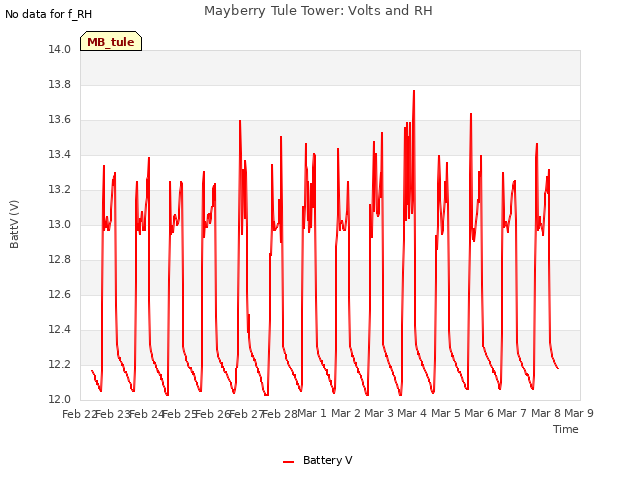The height and width of the screenshot is (480, 640).
Task: Click the 13.6 V peak near Feb 27
Action: [x=240, y=121]
